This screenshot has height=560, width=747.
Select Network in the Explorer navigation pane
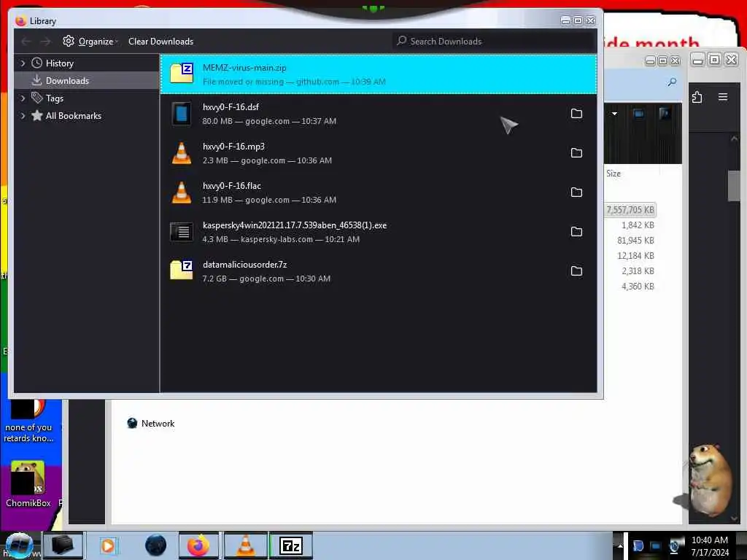pos(151,424)
